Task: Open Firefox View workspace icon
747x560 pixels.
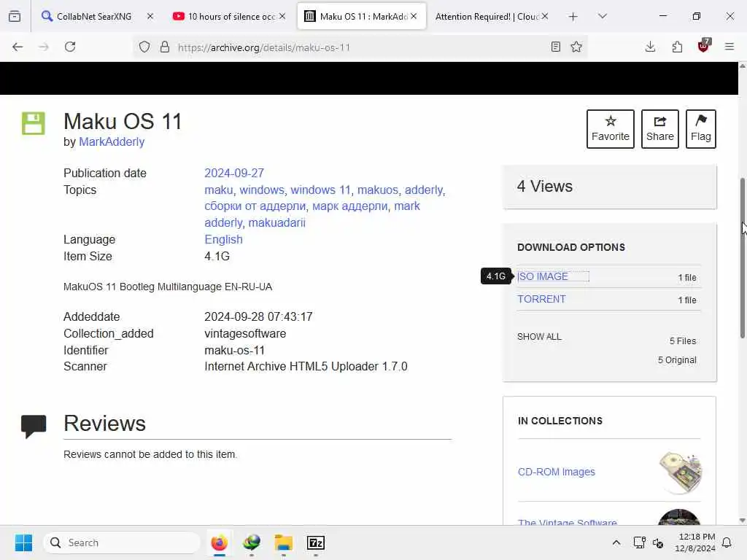Action: point(15,16)
